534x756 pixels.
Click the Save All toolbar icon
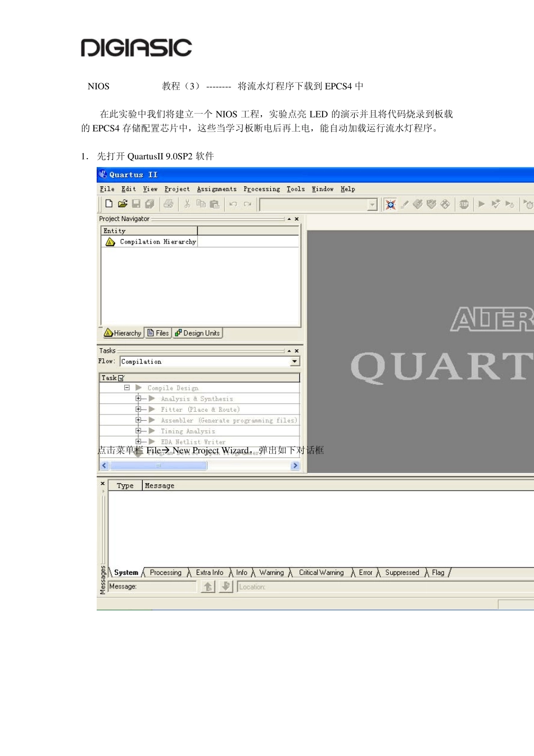(x=150, y=204)
